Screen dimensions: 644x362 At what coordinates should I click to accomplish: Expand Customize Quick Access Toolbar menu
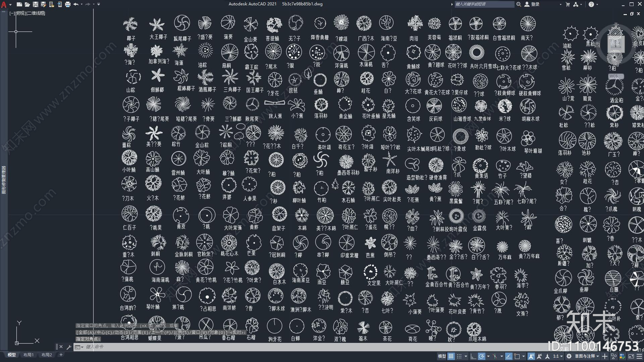pyautogui.click(x=99, y=4)
